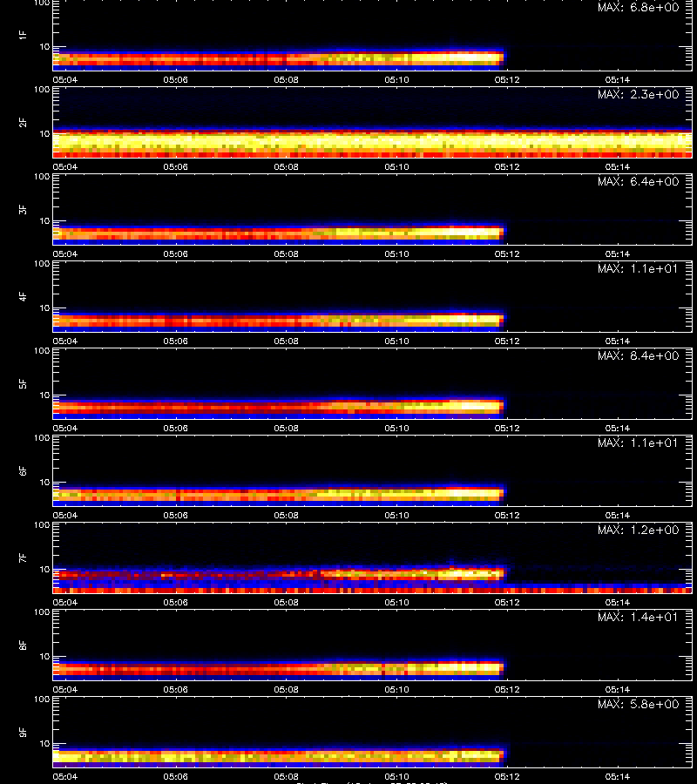
Task: Select MAX: 1.1e+01 in the 6F panel
Action: pyautogui.click(x=638, y=443)
